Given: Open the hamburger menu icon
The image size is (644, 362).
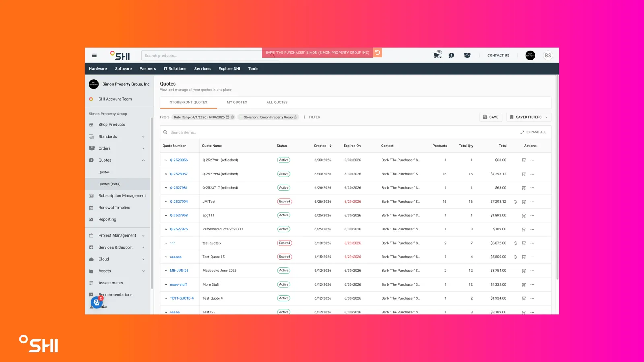Looking at the screenshot, I should coord(94,56).
